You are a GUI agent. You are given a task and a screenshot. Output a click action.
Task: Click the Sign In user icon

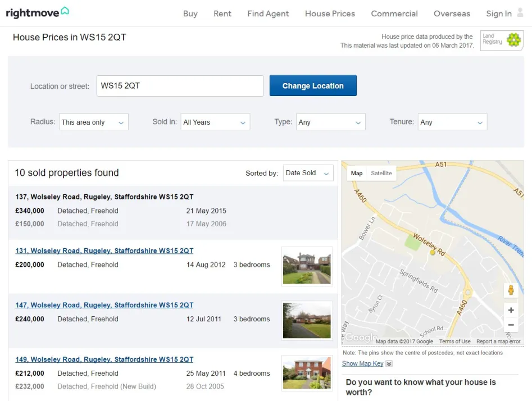520,13
